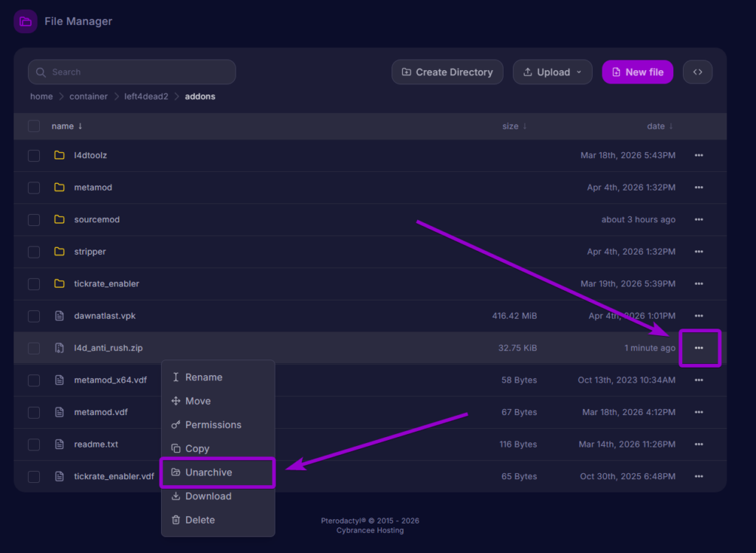Check the checkbox for metamod.vdf
756x553 pixels.
(x=33, y=412)
